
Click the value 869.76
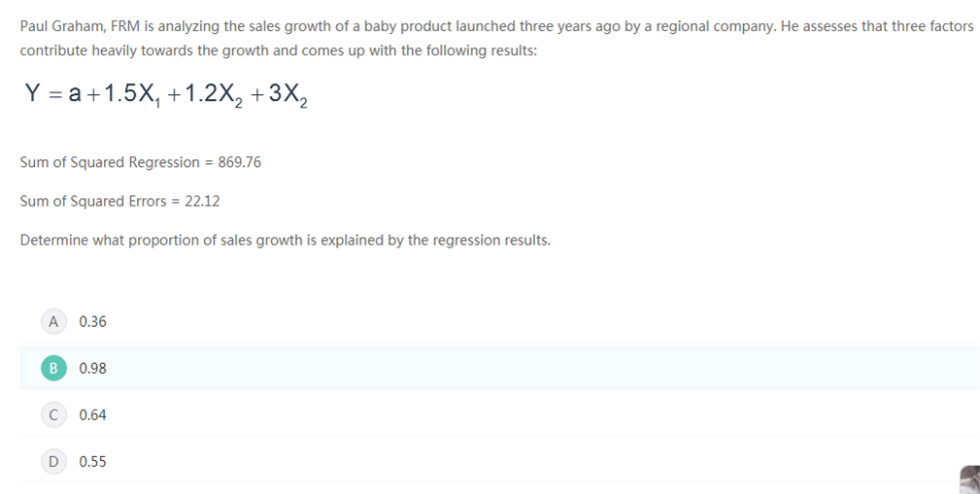pos(239,162)
